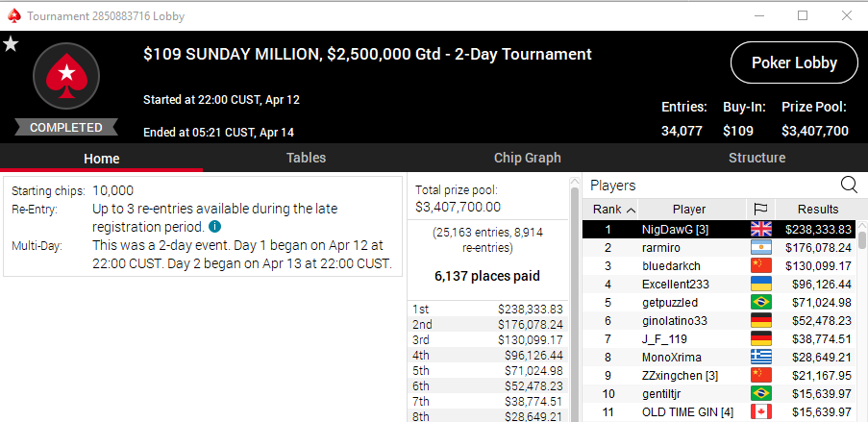Toggle the favorite star for this tournament
This screenshot has width=868, height=422.
[11, 44]
